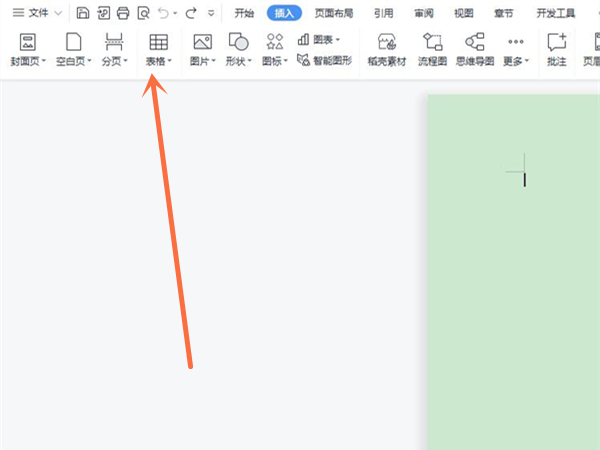
Task: Click the 图标 icon library button
Action: click(275, 42)
